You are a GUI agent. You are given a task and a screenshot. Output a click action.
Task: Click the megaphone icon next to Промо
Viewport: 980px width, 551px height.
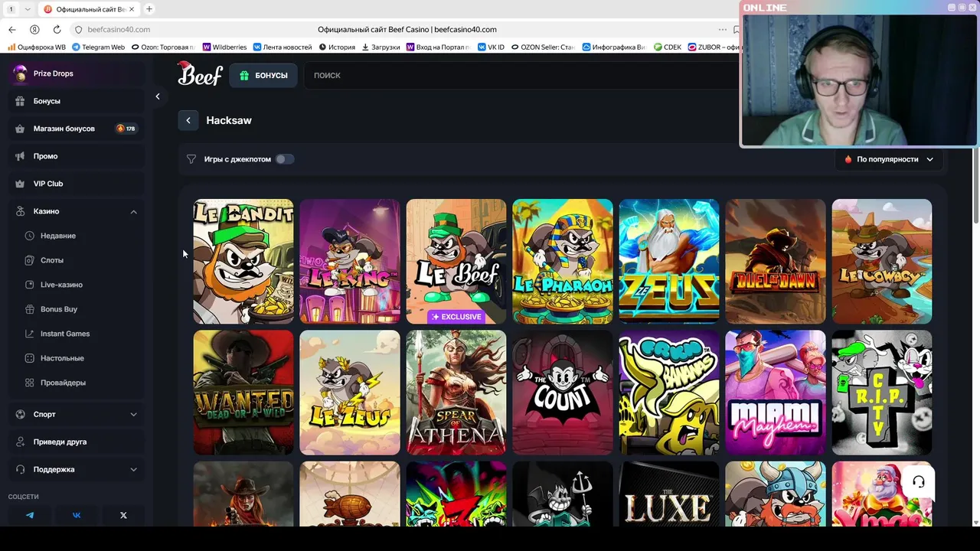tap(20, 156)
